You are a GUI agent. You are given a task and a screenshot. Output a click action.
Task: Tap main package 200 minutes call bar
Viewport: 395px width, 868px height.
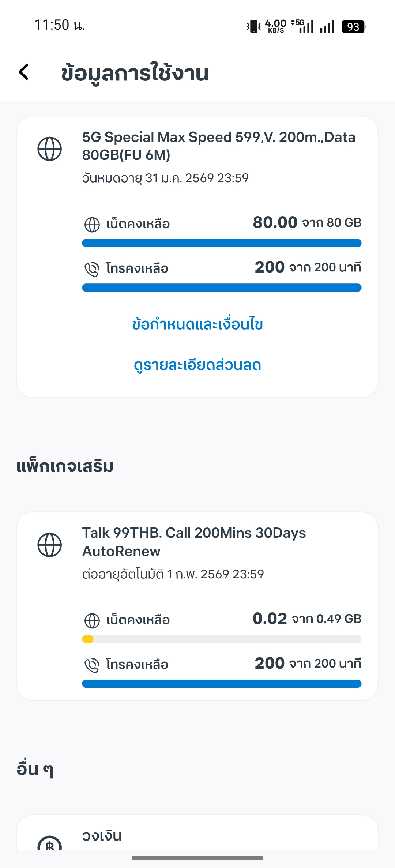coord(222,288)
